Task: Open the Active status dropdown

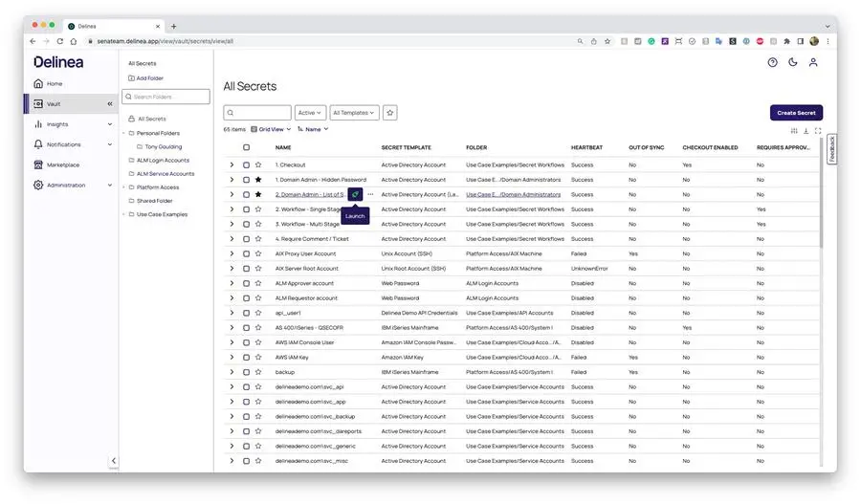Action: pos(310,113)
